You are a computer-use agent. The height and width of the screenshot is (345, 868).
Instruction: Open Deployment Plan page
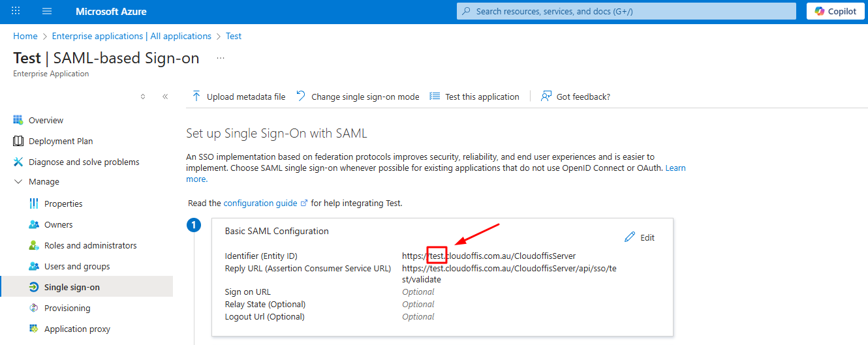[x=60, y=142]
